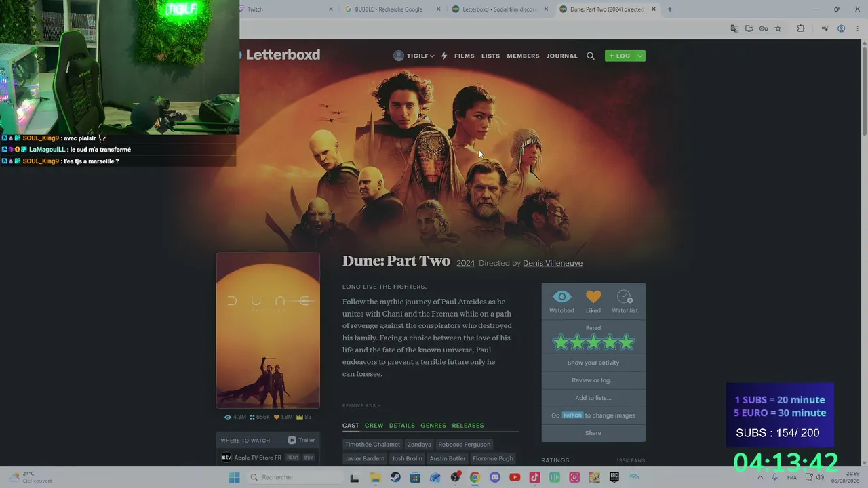The image size is (868, 488).
Task: Open Zendaya cast link
Action: coord(419,445)
